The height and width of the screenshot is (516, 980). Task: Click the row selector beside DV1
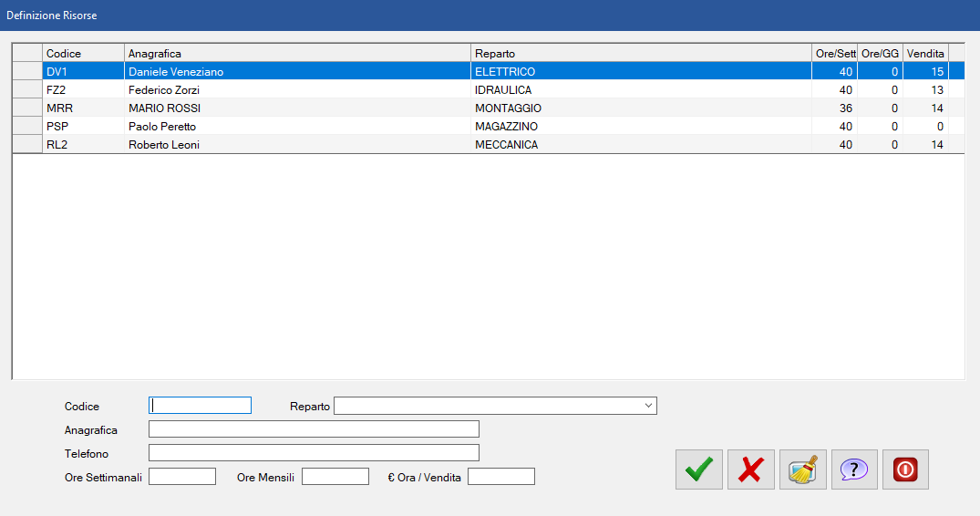[x=27, y=72]
